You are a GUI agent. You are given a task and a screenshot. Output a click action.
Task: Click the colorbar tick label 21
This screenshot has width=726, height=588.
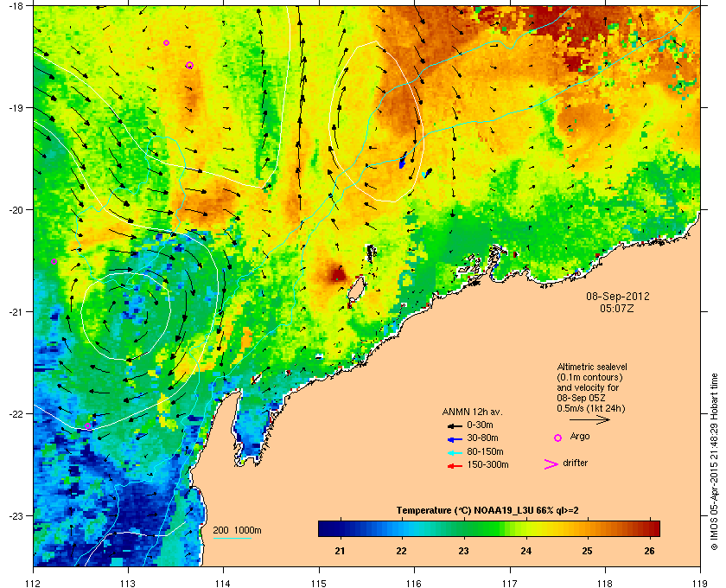click(340, 551)
